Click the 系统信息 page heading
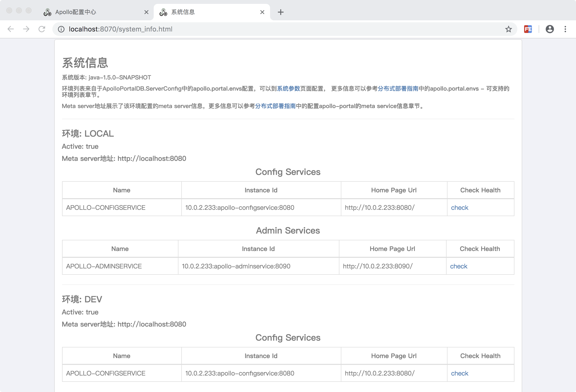 click(85, 63)
